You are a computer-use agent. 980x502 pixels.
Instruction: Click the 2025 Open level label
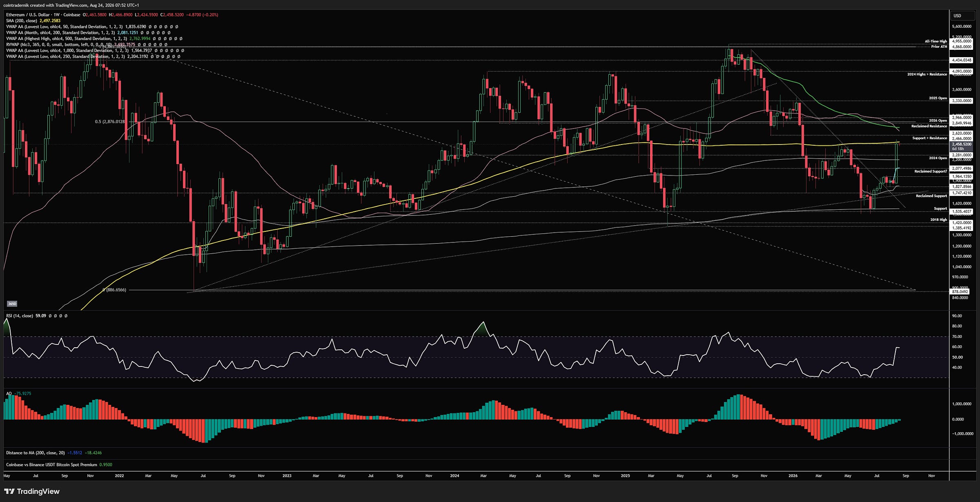point(938,98)
